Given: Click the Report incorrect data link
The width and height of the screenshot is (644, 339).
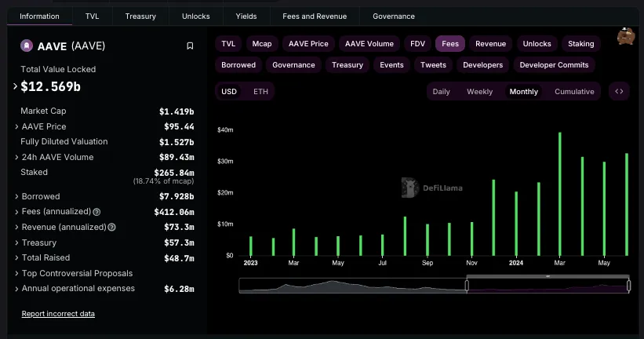Looking at the screenshot, I should [58, 314].
